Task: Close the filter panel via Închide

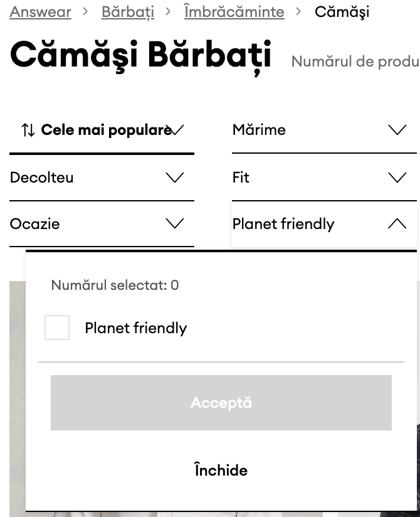Action: tap(221, 470)
